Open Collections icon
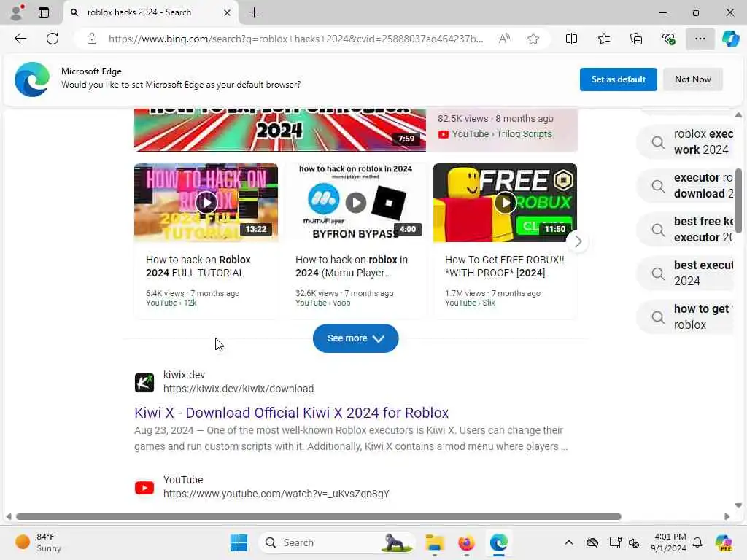The height and width of the screenshot is (560, 747). (x=636, y=39)
